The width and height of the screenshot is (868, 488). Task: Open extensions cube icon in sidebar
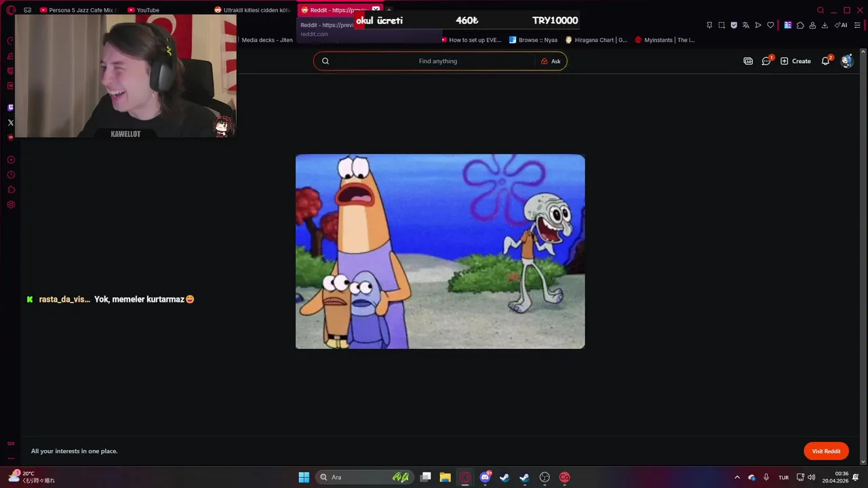point(11,190)
